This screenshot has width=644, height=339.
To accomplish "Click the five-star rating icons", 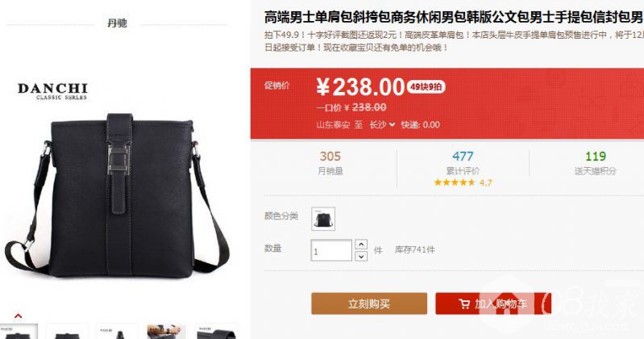I will 455,182.
